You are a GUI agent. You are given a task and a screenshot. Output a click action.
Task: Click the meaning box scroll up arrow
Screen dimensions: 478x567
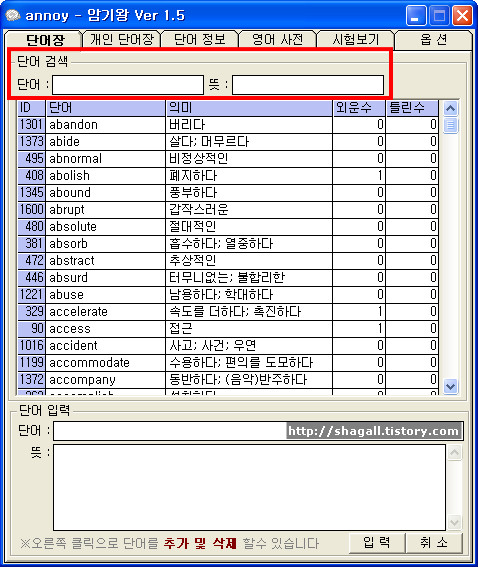[x=454, y=452]
